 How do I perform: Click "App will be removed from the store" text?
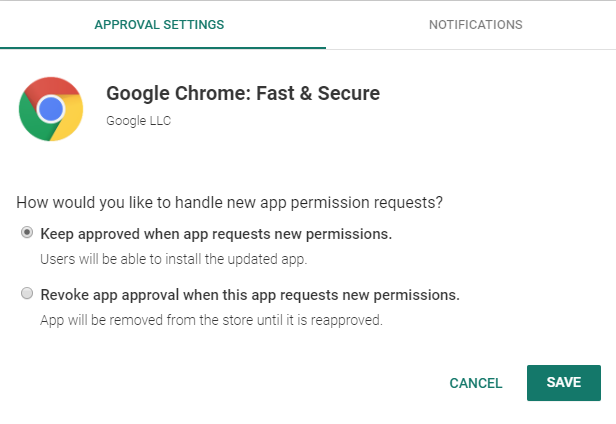click(x=211, y=321)
